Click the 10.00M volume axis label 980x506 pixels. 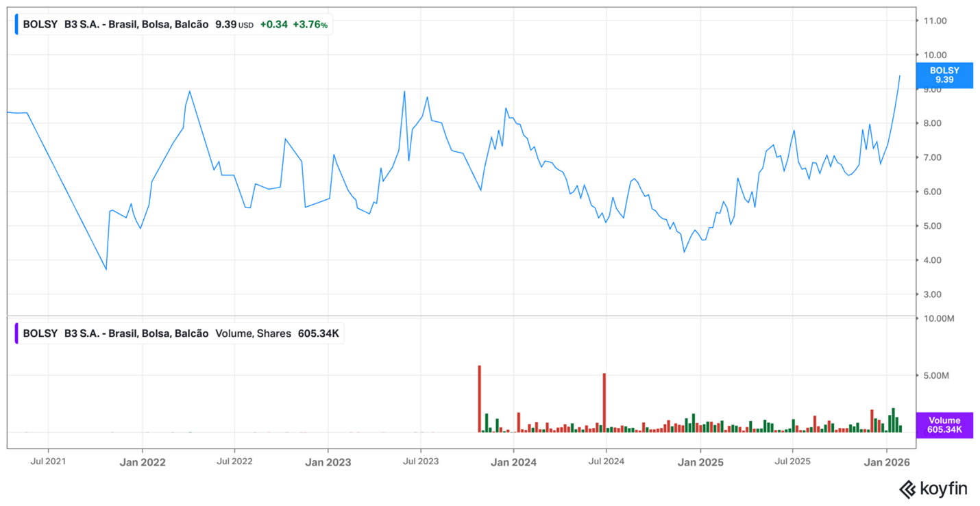939,318
